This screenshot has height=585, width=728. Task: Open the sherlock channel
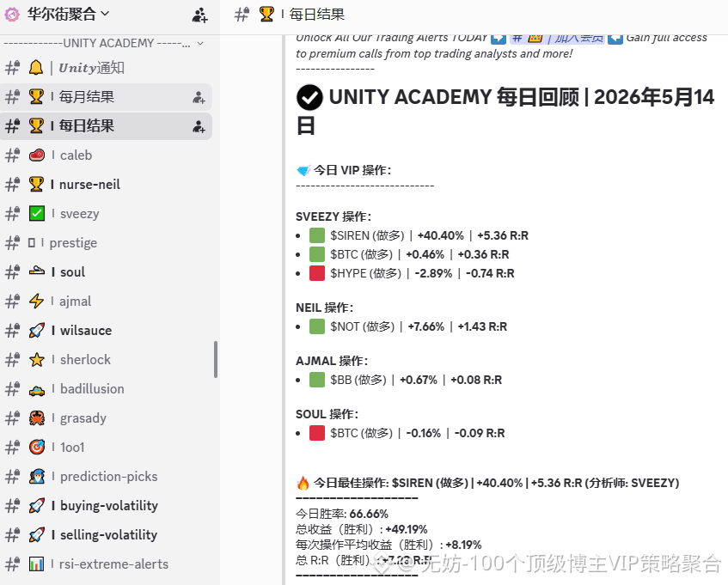pos(106,360)
